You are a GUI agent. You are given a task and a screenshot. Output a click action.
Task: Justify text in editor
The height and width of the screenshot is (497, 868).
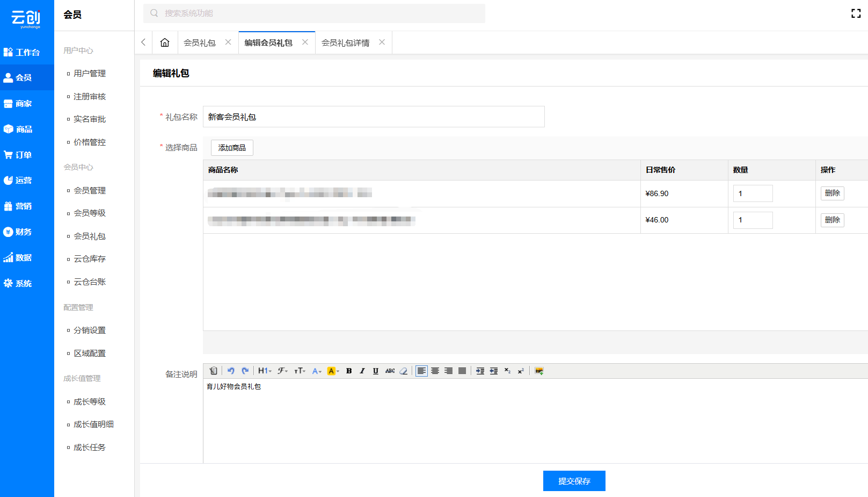point(462,371)
